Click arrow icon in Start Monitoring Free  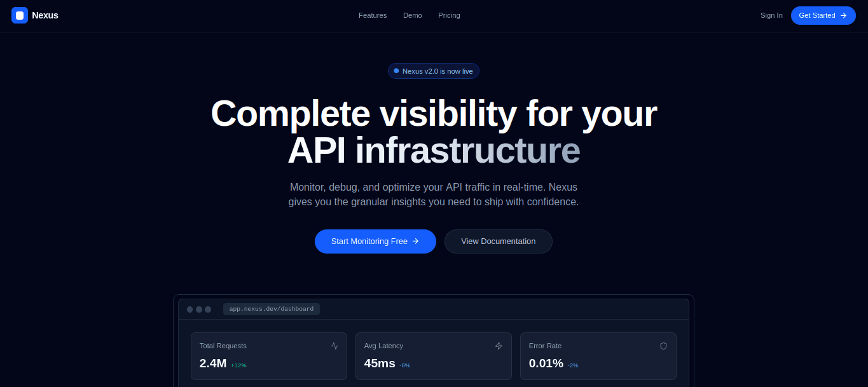coord(415,241)
